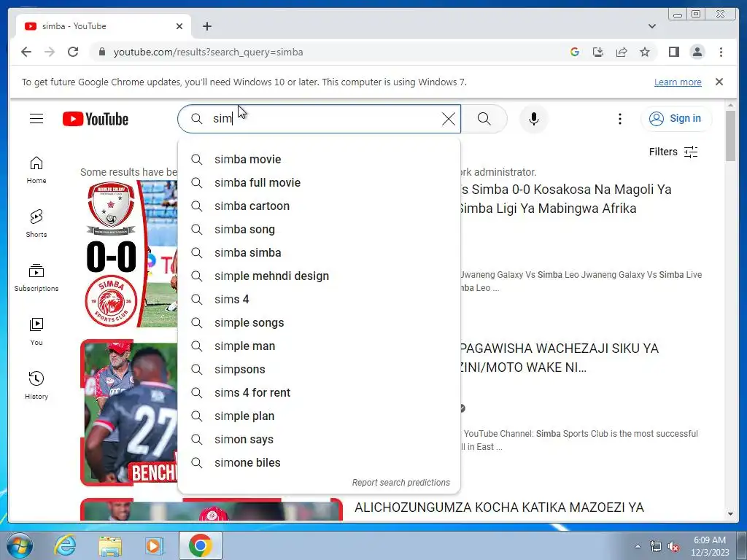This screenshot has width=747, height=560.
Task: Open Chrome three-dot menu
Action: tap(721, 52)
